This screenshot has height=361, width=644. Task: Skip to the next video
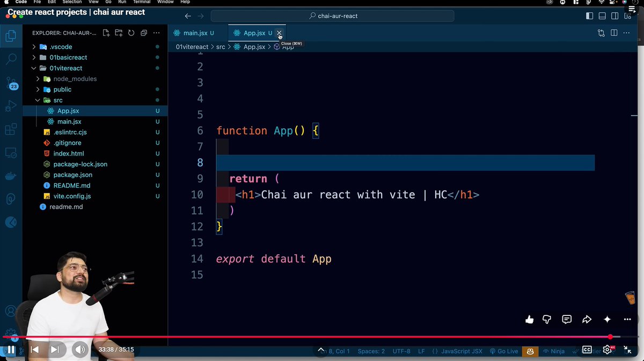coord(55,350)
